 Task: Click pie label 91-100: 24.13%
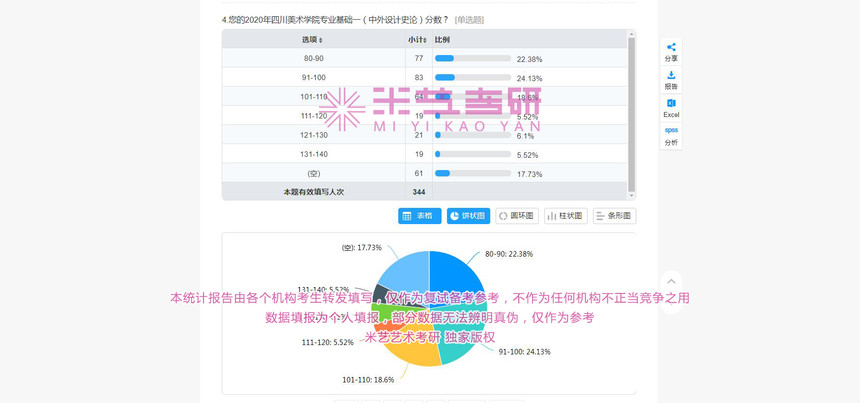(x=524, y=351)
